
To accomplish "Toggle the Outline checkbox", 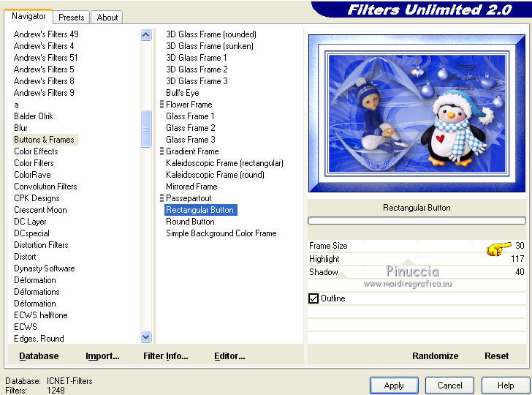I will (313, 298).
